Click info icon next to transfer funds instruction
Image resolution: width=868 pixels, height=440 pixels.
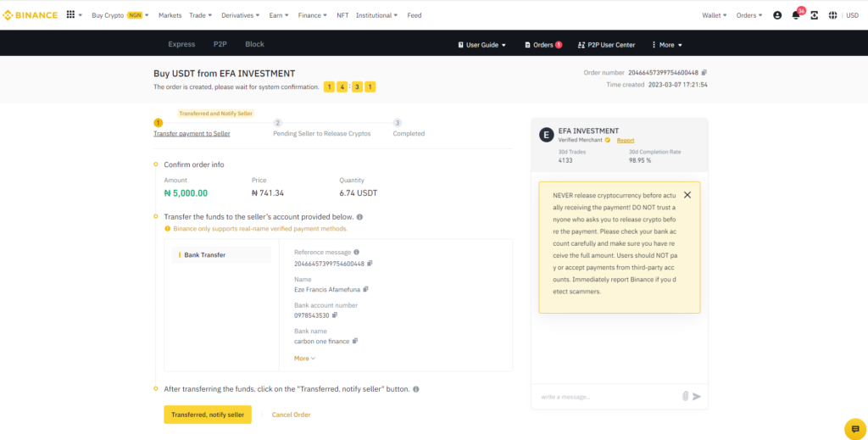pos(359,217)
